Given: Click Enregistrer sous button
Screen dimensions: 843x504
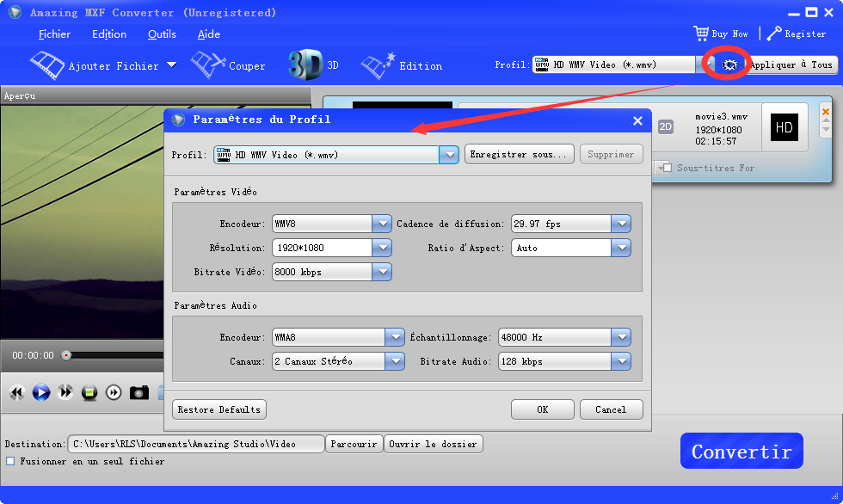Looking at the screenshot, I should [x=520, y=154].
